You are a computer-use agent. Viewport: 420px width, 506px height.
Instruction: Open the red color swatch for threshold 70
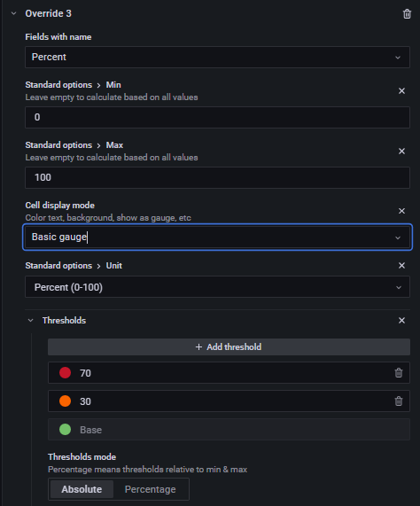(66, 373)
